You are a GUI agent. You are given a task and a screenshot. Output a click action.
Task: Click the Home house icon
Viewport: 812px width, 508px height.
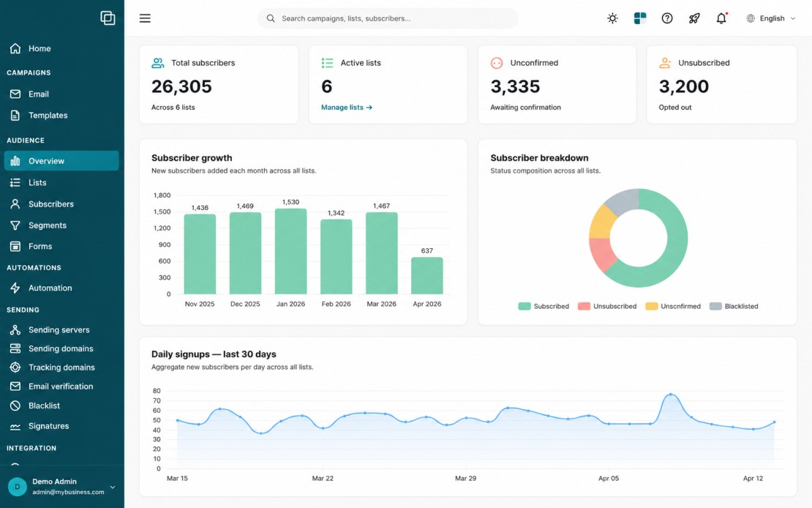click(15, 48)
